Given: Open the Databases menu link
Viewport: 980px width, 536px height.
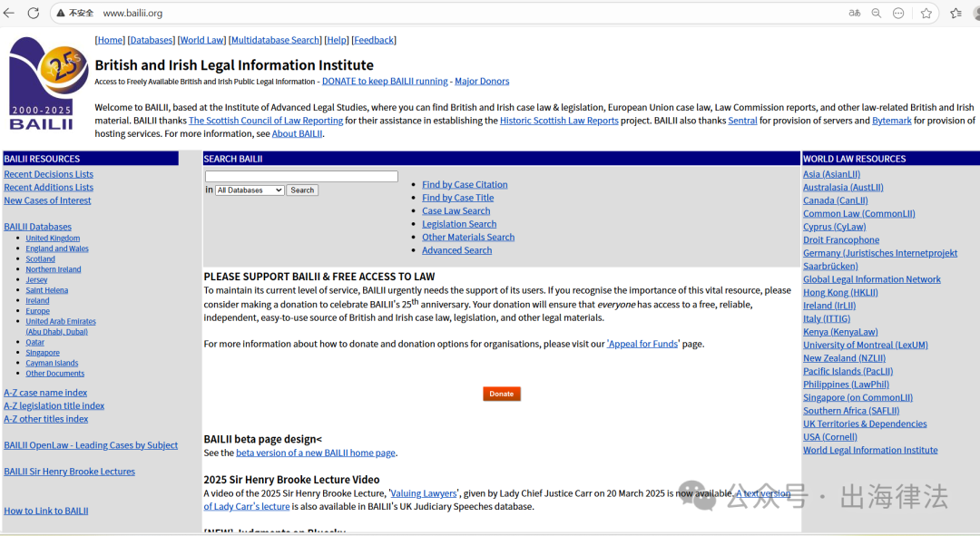Looking at the screenshot, I should point(151,40).
